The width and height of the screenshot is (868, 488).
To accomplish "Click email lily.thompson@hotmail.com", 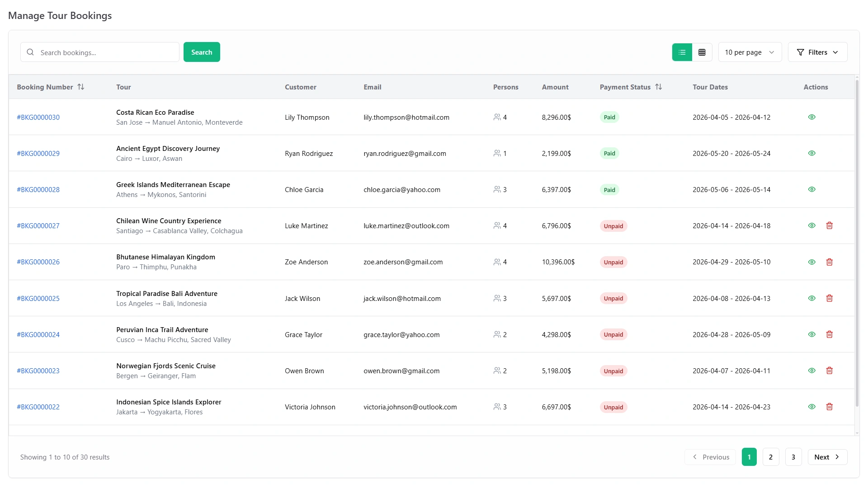I will (406, 117).
